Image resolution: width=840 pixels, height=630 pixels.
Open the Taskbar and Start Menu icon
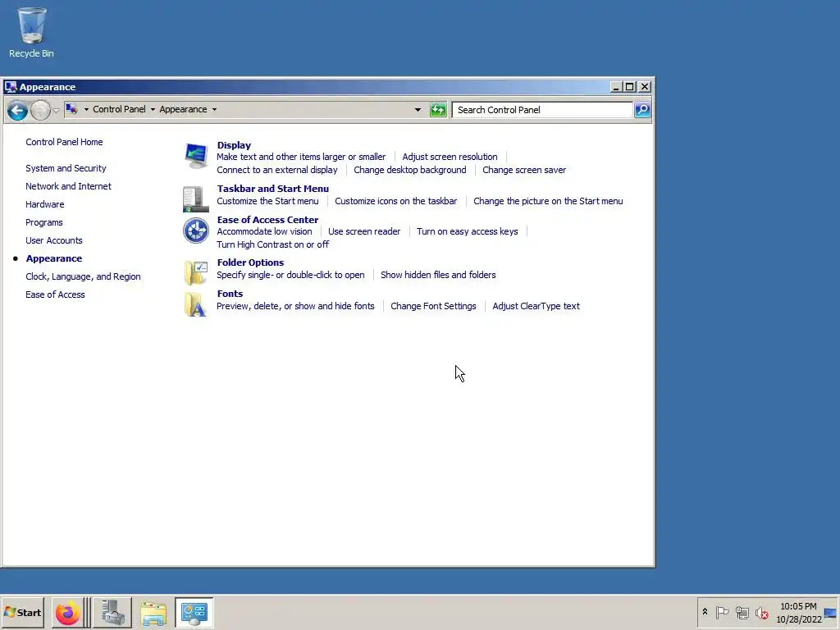195,199
